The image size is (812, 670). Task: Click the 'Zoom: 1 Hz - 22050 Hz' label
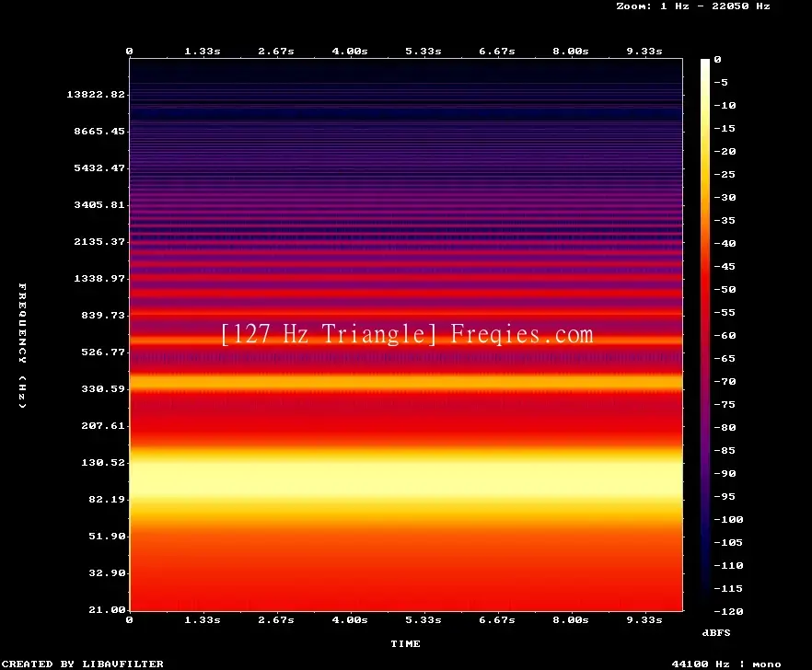click(x=693, y=6)
